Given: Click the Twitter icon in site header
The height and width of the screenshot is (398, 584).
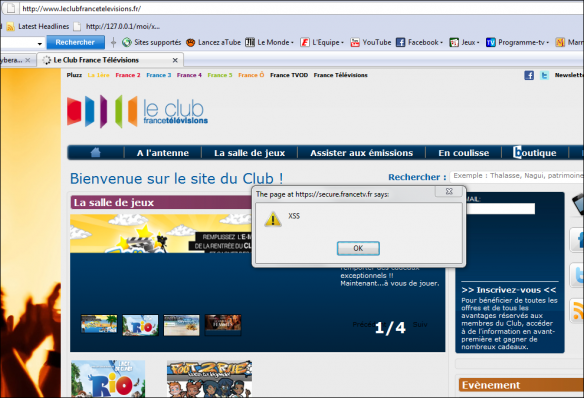Looking at the screenshot, I should 544,76.
